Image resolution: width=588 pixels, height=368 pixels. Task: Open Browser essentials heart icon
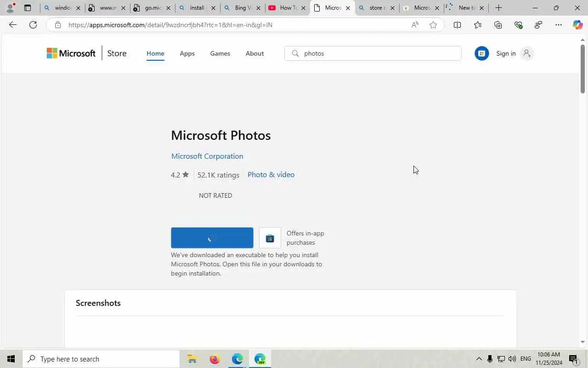518,25
